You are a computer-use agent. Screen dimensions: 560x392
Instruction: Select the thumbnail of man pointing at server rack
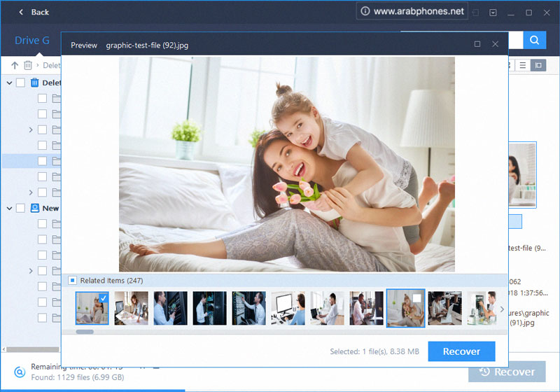[x=249, y=308]
